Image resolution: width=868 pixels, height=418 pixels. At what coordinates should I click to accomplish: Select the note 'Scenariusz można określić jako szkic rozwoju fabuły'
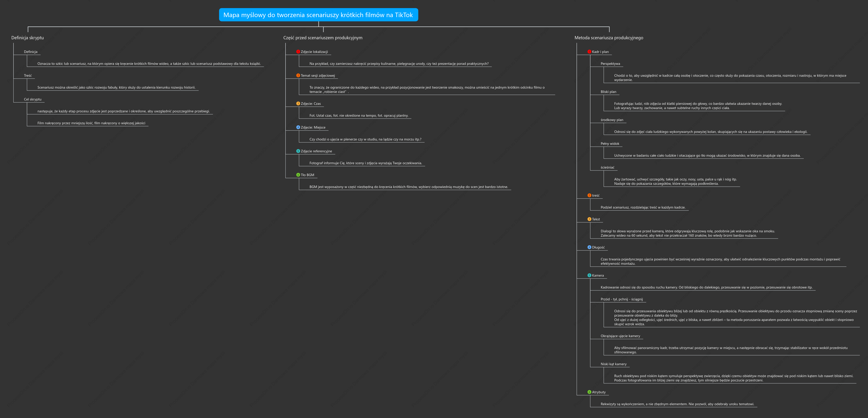click(x=116, y=87)
